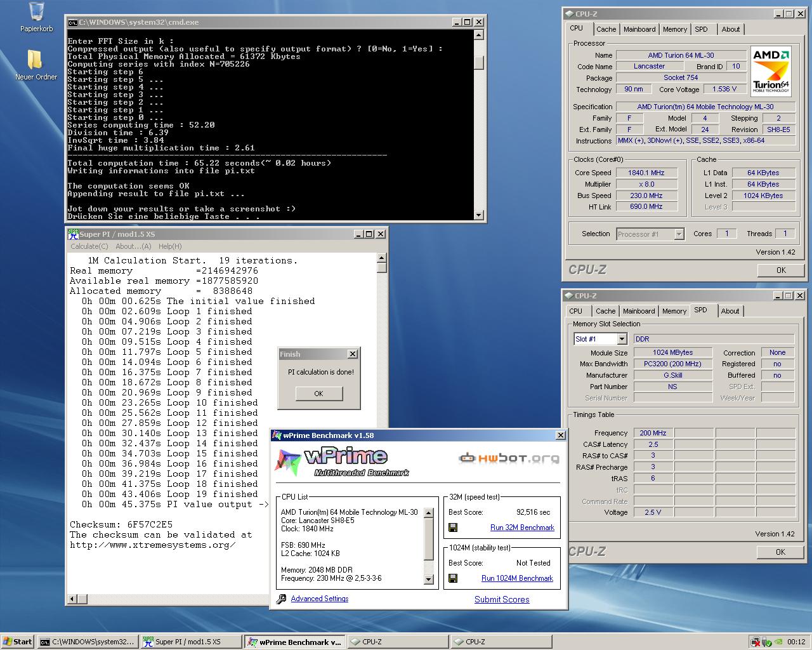This screenshot has width=812, height=650.
Task: Click the Run 32M Benchmark link
Action: pyautogui.click(x=522, y=527)
